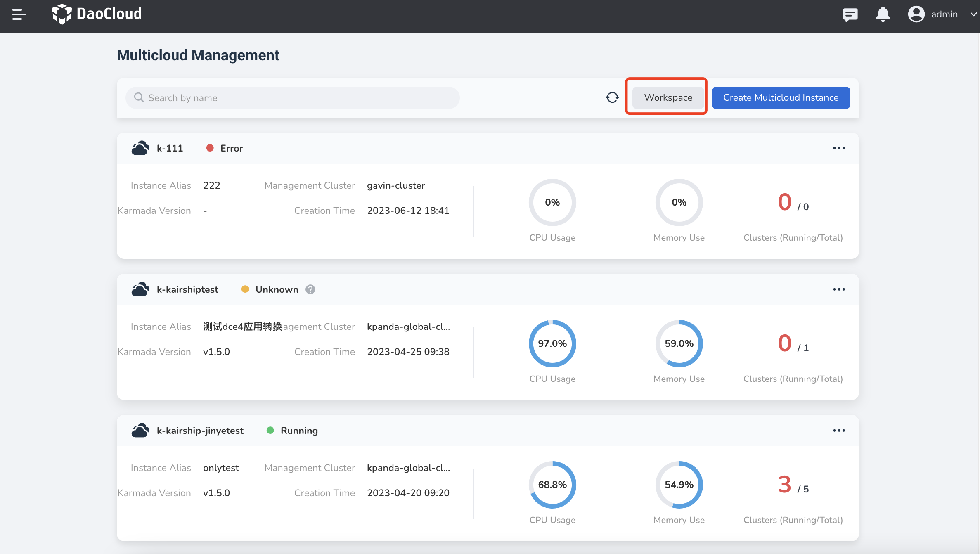Image resolution: width=980 pixels, height=554 pixels.
Task: Click instance alias 222
Action: click(212, 185)
